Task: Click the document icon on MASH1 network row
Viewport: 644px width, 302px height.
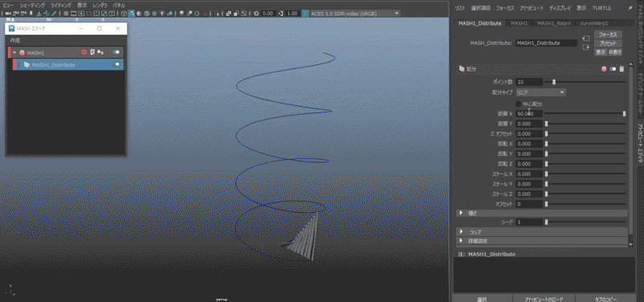Action: point(92,52)
